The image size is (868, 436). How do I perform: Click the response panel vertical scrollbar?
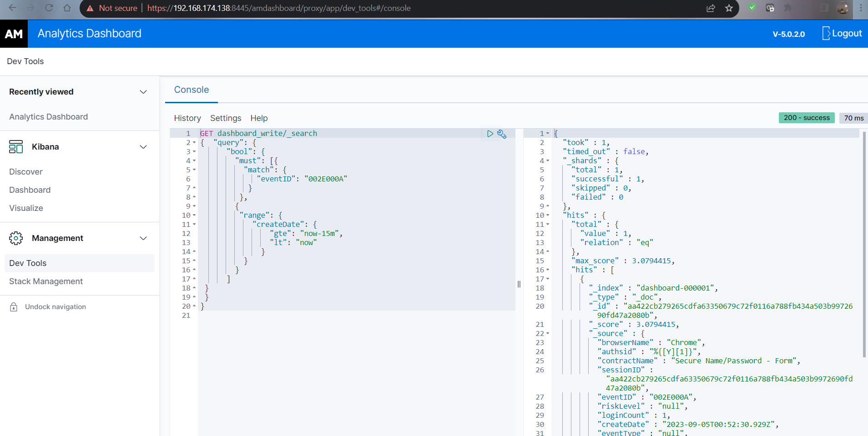coord(864,245)
